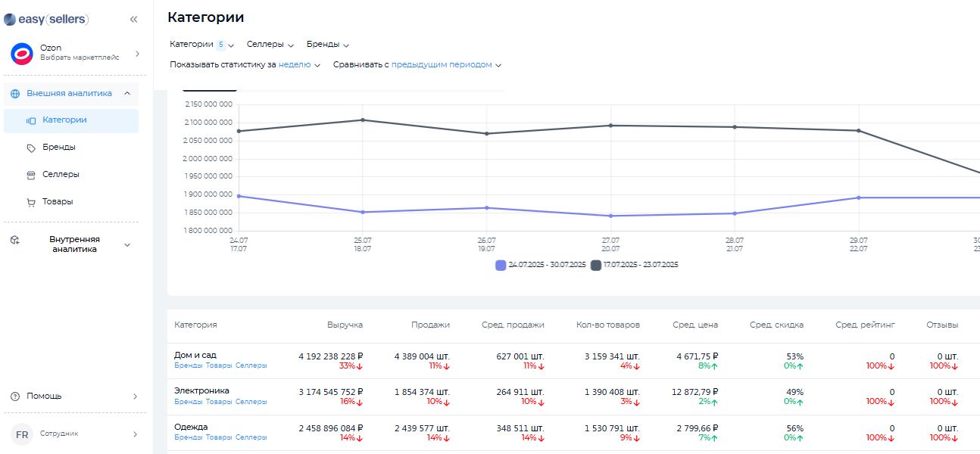980x454 pixels.
Task: Sort table by Выручка column header
Action: click(345, 325)
